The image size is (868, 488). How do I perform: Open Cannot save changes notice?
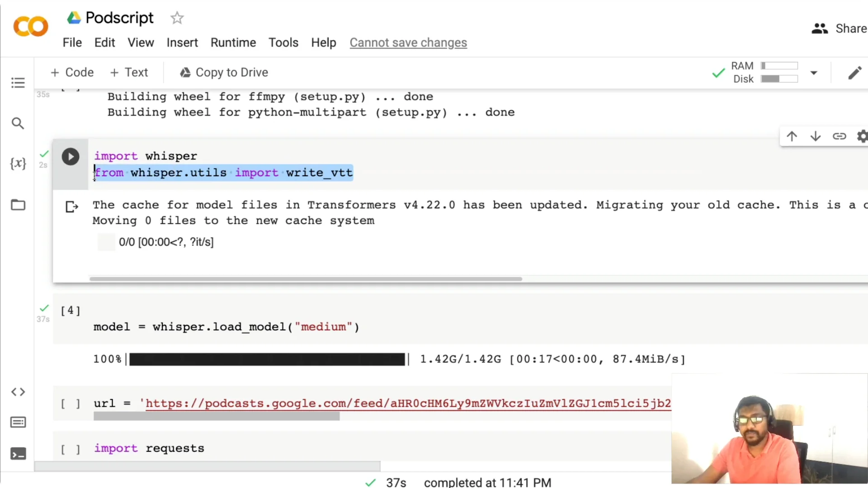point(408,42)
